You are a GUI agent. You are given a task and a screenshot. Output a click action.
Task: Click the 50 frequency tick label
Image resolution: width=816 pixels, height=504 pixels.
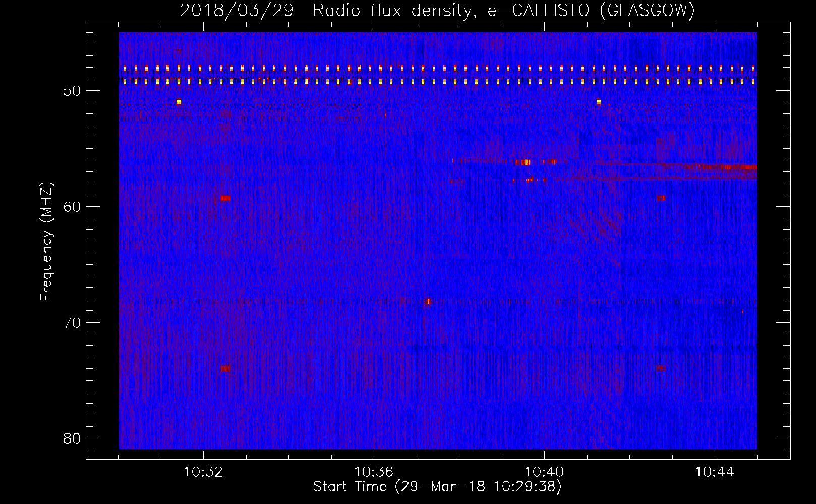[x=73, y=91]
